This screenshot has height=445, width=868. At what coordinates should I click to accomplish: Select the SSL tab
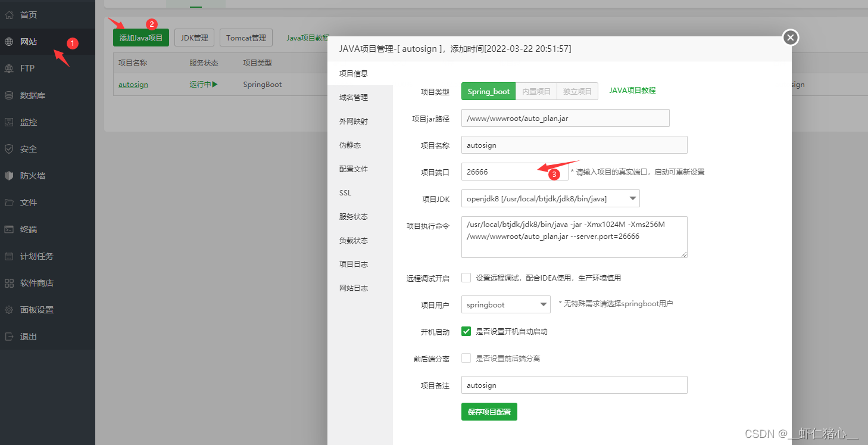pyautogui.click(x=360, y=192)
